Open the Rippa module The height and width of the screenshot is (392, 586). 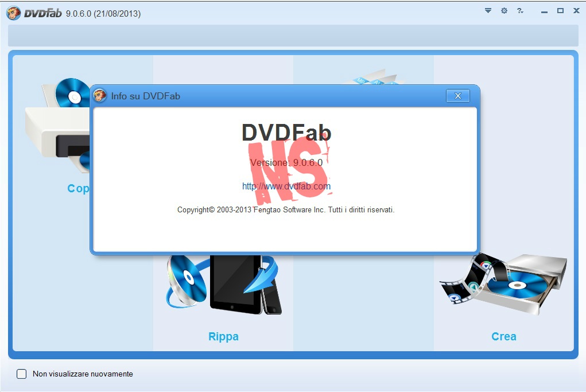tap(223, 336)
